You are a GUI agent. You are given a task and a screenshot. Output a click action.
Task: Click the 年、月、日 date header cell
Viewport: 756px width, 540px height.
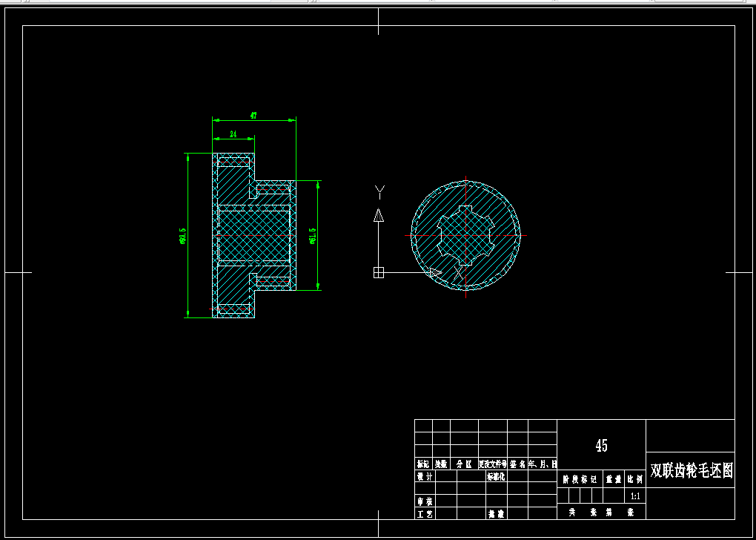pyautogui.click(x=543, y=464)
